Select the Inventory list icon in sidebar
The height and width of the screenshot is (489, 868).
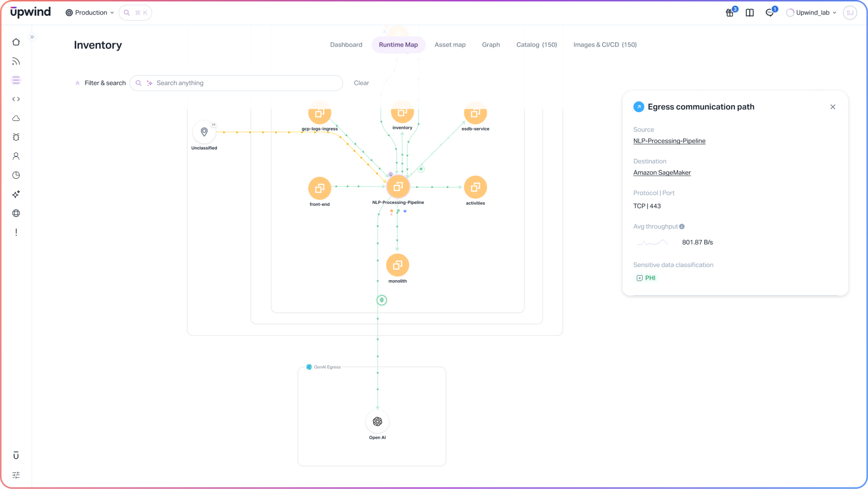click(16, 80)
